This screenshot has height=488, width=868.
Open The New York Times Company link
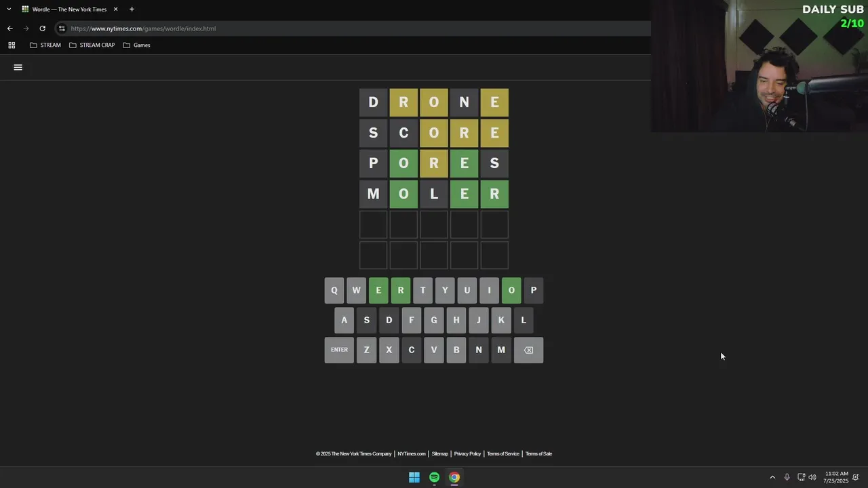354,453
